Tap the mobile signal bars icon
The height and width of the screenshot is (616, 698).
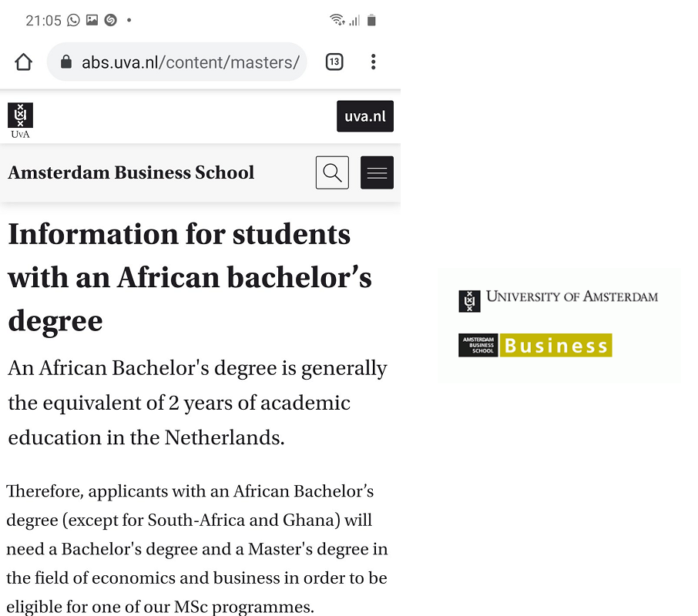[354, 21]
